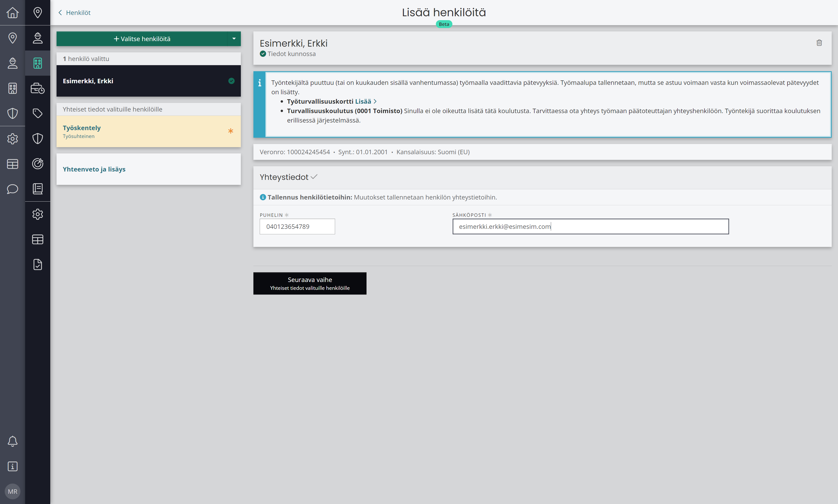The image size is (838, 504).
Task: Click the Tiedot kunnossa status text
Action: coord(291,54)
